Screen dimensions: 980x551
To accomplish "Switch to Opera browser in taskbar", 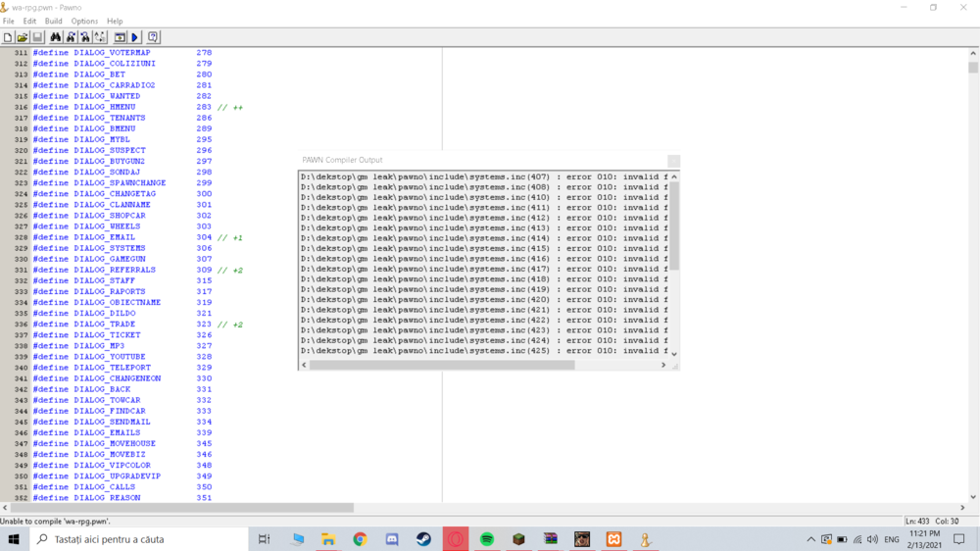I will pyautogui.click(x=456, y=539).
